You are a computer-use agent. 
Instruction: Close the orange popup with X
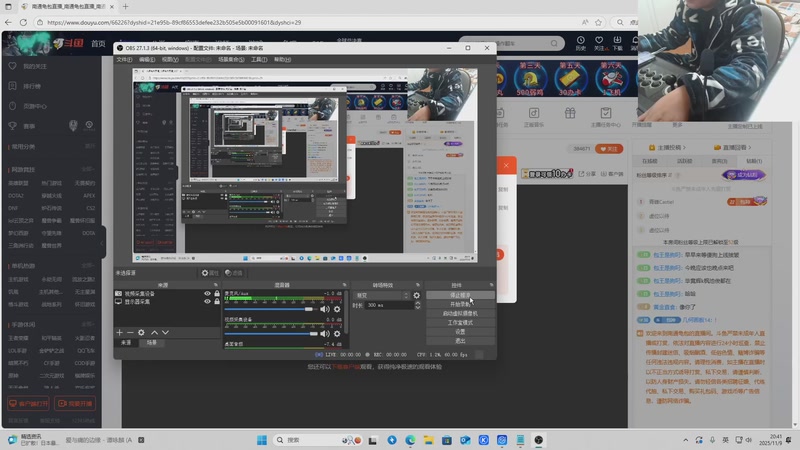(506, 165)
